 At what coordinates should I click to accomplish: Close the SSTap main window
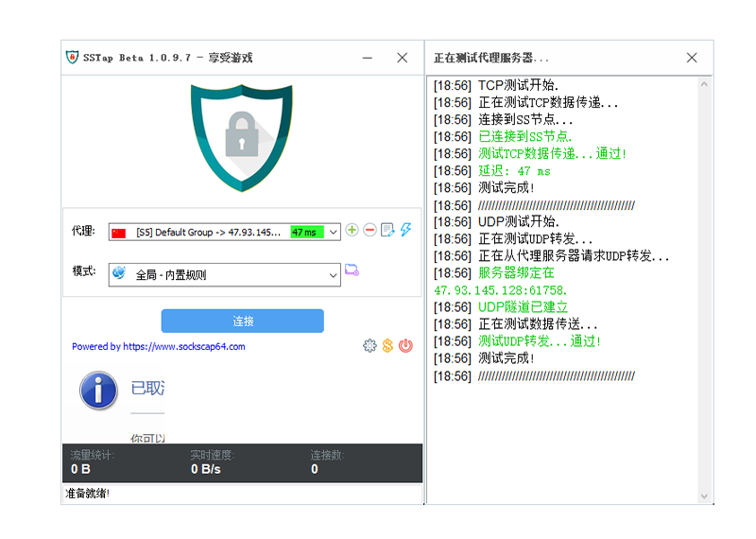click(x=403, y=58)
